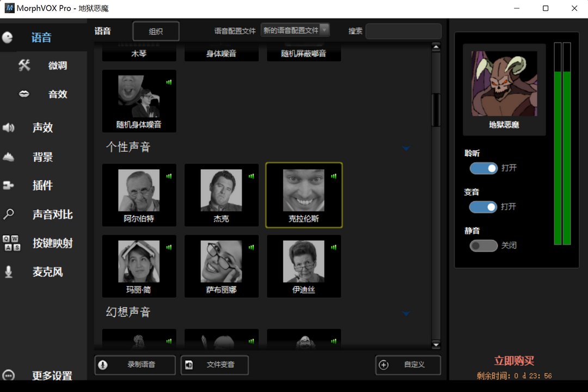Open the 插件 plugins panel
Screen dimensions: 588x392
point(42,186)
